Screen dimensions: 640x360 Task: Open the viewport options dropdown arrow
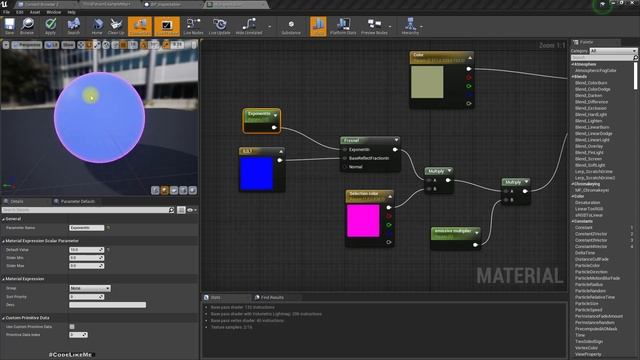coord(6,45)
